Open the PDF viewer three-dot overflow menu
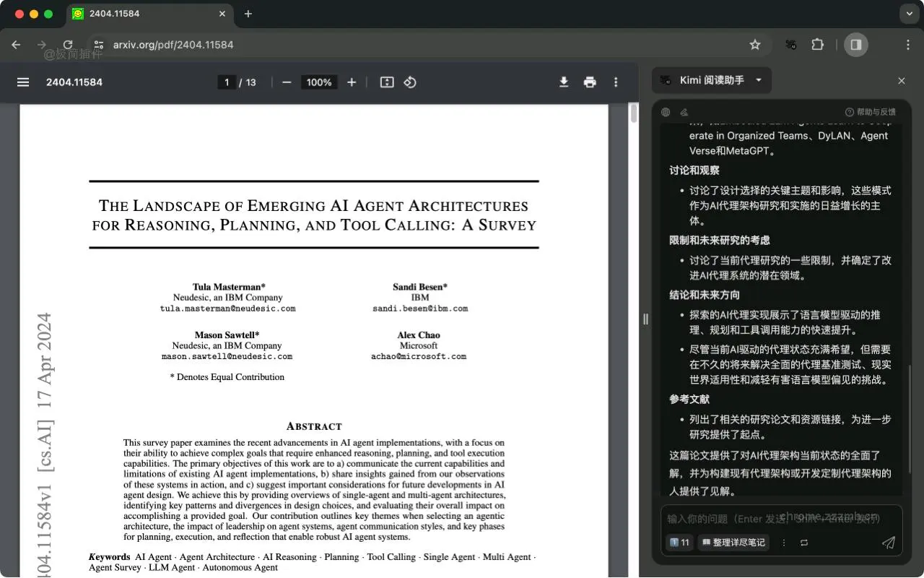 616,82
